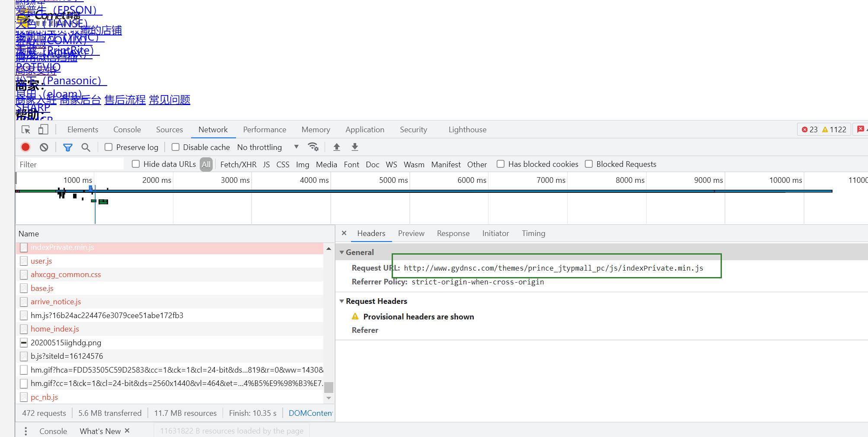Open the Memory panel tab
This screenshot has height=437, width=868.
tap(316, 130)
